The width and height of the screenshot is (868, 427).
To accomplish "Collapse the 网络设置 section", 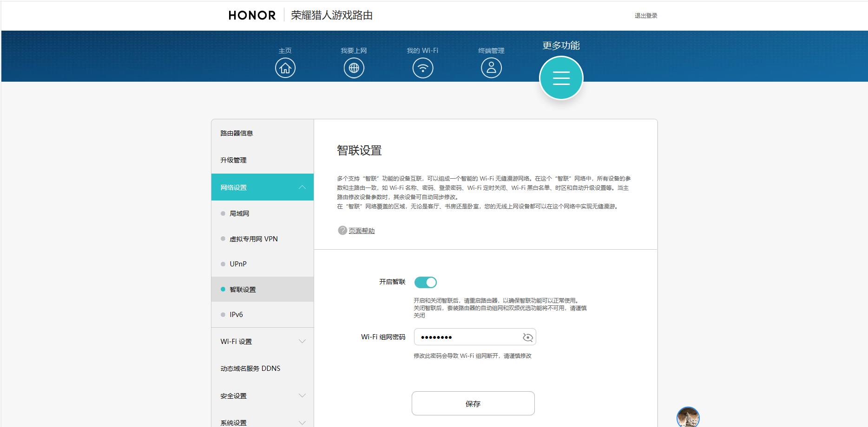I will pyautogui.click(x=302, y=187).
